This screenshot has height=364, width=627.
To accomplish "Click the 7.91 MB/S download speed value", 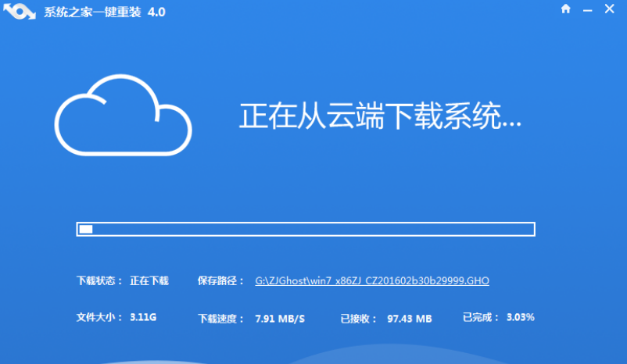I will click(280, 319).
